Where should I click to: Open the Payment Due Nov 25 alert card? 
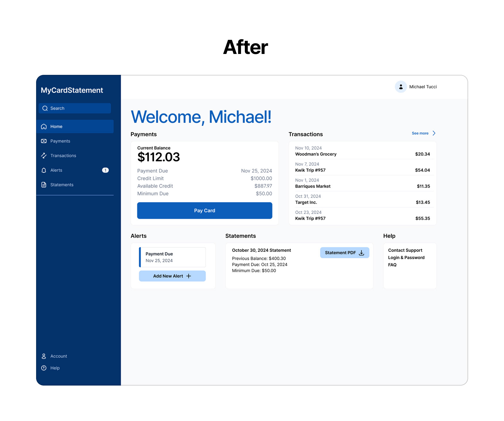[x=172, y=257]
